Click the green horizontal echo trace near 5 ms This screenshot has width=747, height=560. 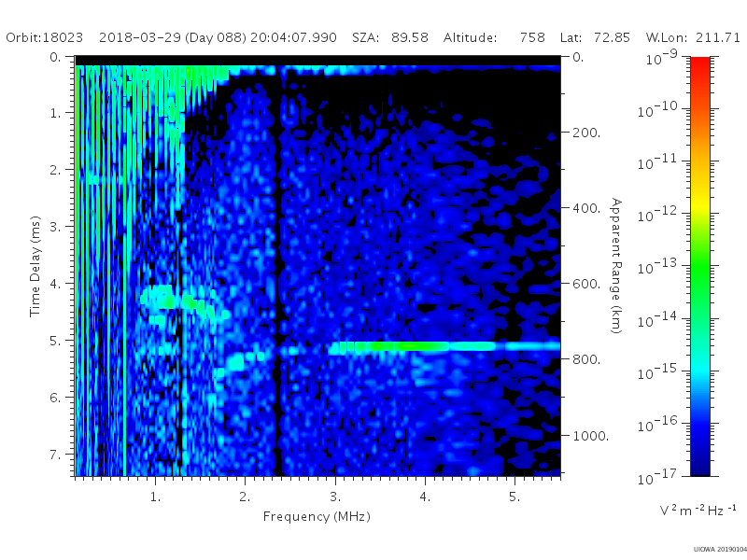pos(443,346)
